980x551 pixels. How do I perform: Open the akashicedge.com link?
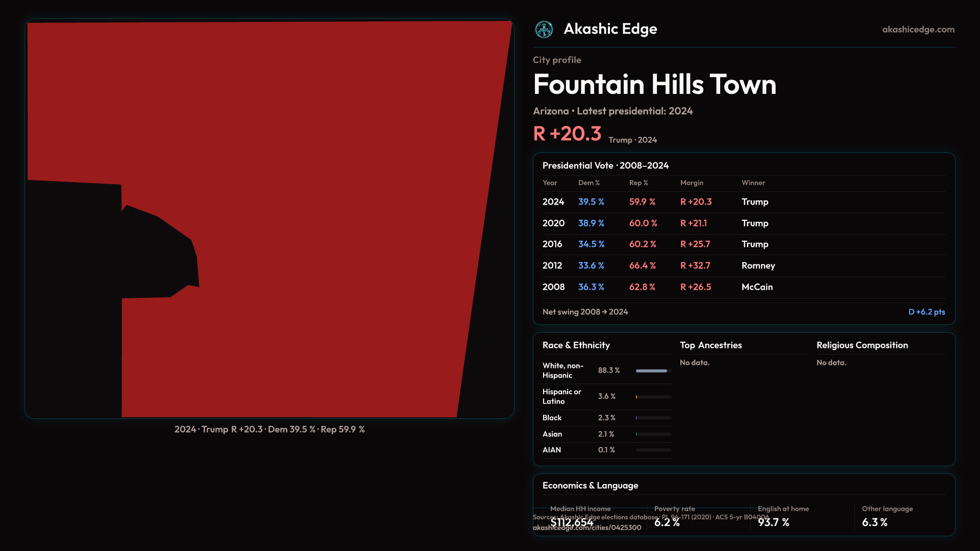[x=918, y=30]
